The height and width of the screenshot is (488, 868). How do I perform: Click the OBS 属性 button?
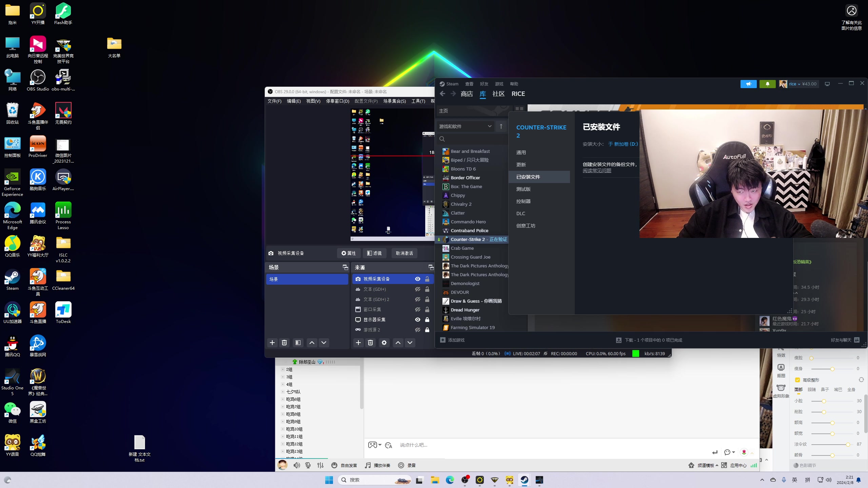[x=349, y=253]
